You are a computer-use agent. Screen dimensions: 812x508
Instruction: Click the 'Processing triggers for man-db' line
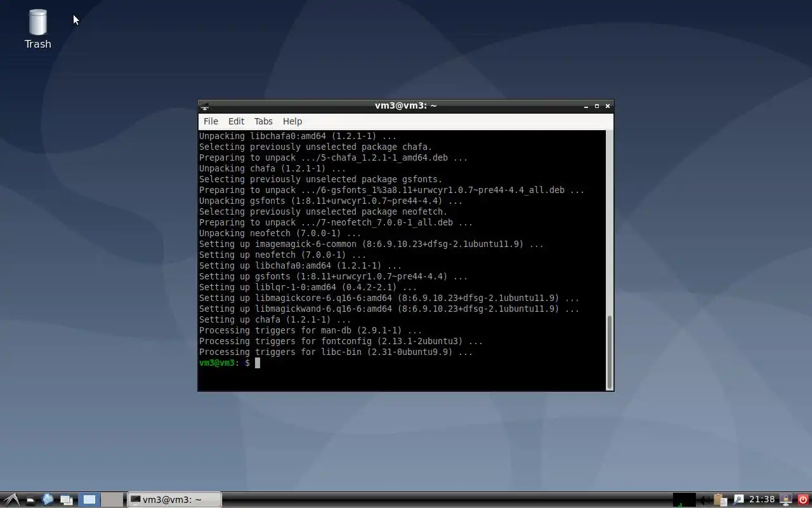pos(311,330)
